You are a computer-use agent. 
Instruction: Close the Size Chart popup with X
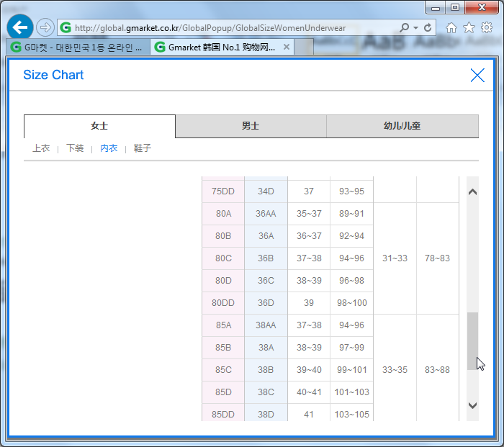click(477, 75)
